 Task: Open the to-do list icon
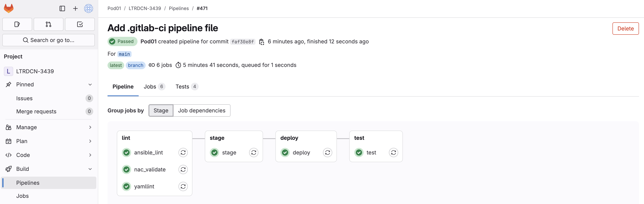click(x=80, y=24)
